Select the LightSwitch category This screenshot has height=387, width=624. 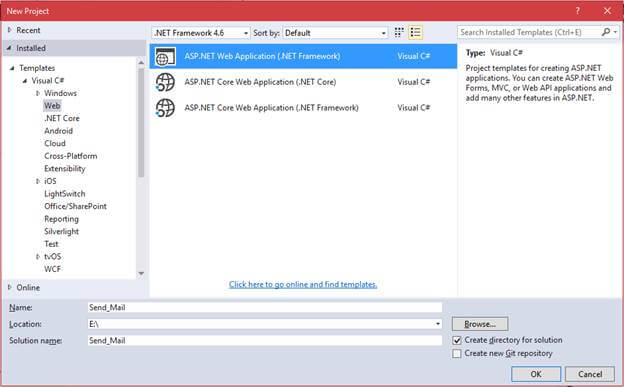(65, 194)
